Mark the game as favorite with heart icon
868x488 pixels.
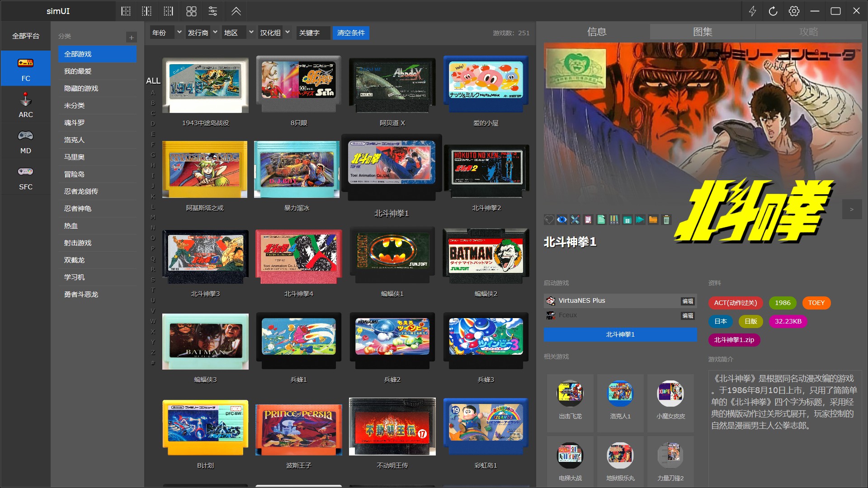pos(549,220)
